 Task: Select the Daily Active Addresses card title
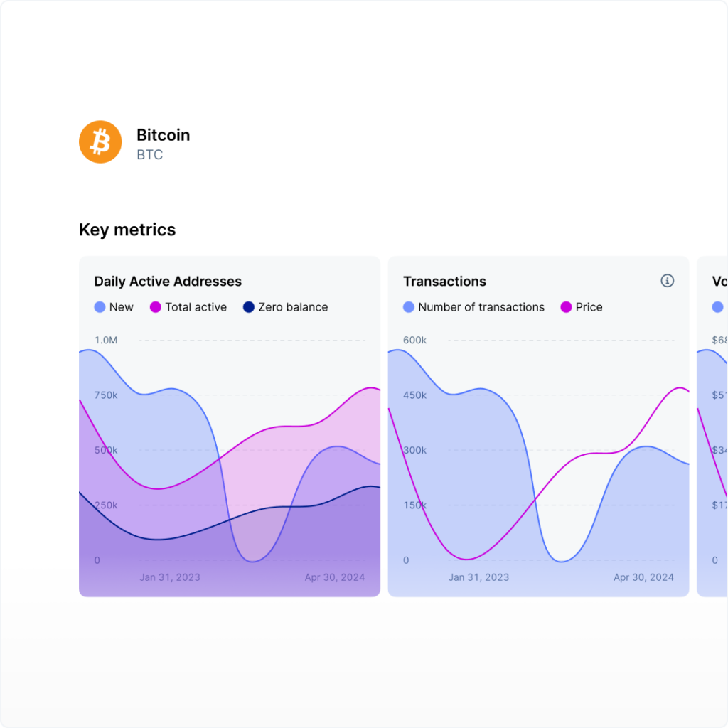(x=168, y=282)
